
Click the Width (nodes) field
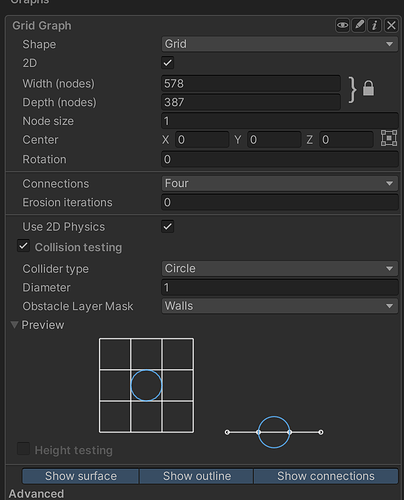click(x=251, y=83)
